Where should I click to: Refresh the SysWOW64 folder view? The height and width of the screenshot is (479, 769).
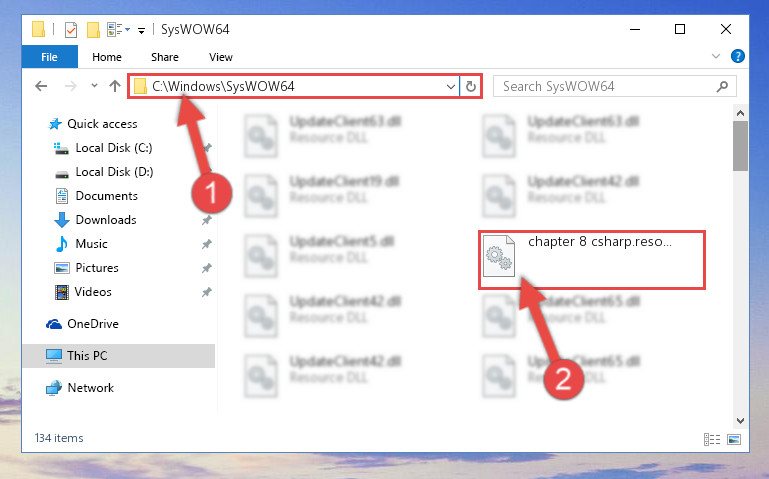[471, 86]
